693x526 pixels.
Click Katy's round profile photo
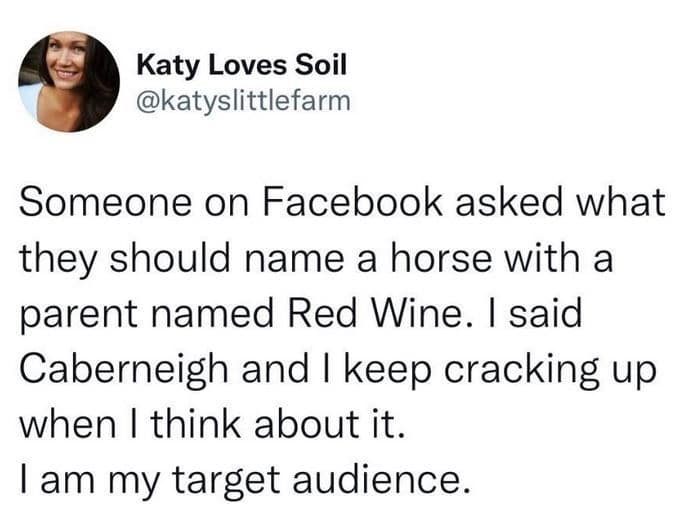tap(69, 82)
